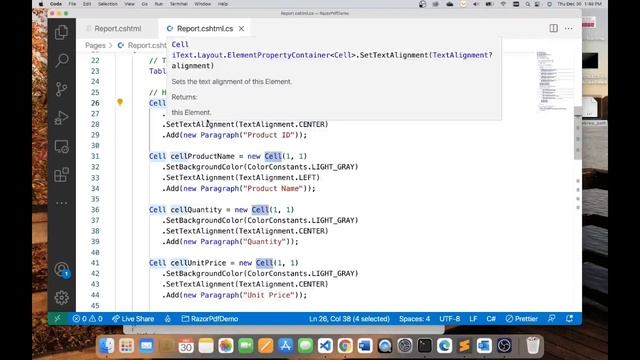Open the feedback icon in status bar

click(551, 319)
